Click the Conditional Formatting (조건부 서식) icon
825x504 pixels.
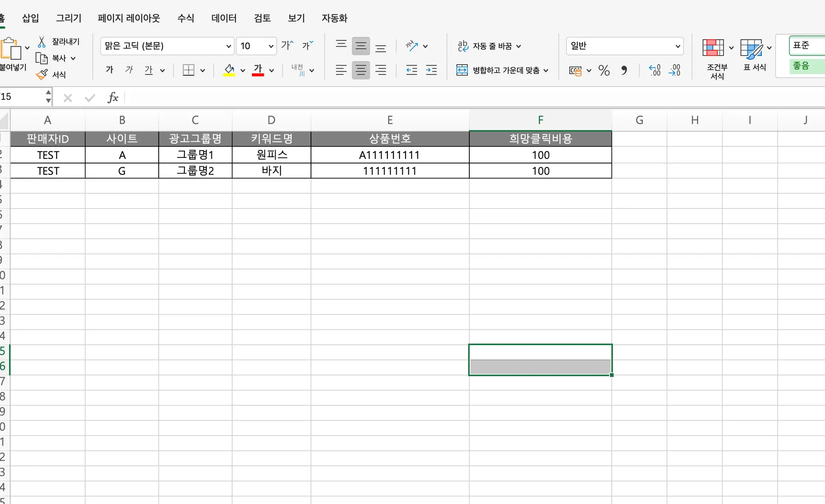pos(713,48)
